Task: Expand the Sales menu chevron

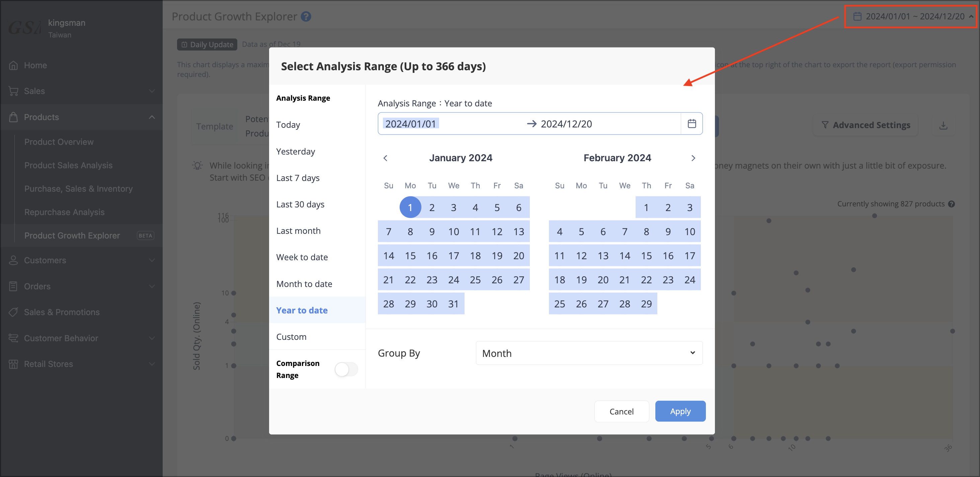Action: 152,91
